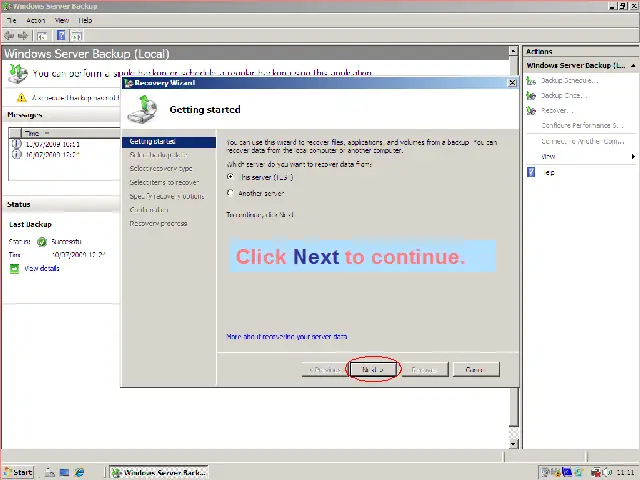Collapse the Windows Server Backup actions header
The image size is (640, 480).
[x=633, y=65]
